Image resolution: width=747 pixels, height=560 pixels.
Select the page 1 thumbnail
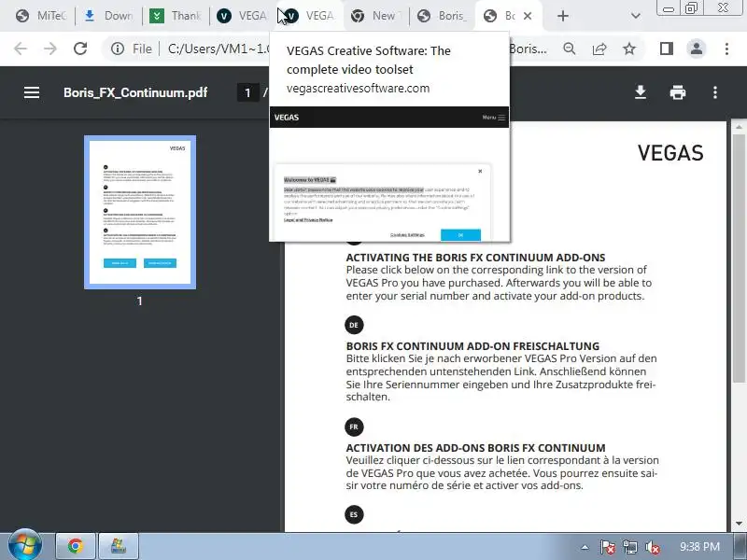140,213
